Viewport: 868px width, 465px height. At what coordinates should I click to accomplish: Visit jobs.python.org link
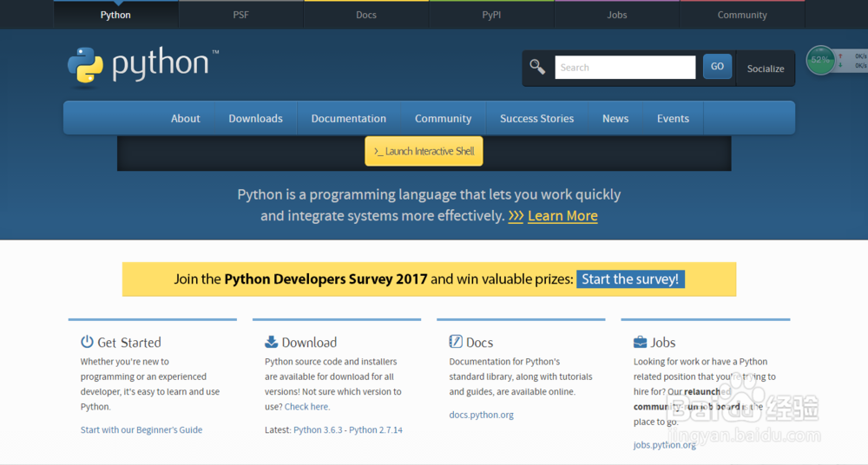(x=664, y=444)
